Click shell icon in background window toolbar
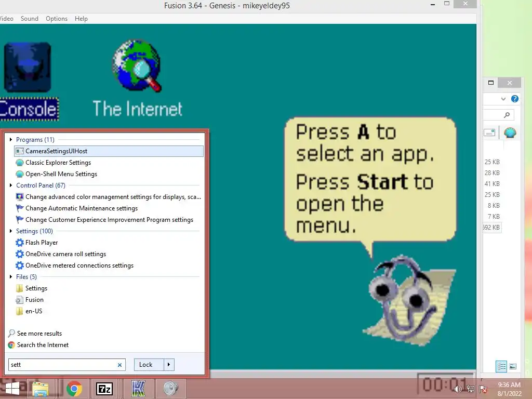Viewport: 532px width, 399px height. click(x=510, y=132)
